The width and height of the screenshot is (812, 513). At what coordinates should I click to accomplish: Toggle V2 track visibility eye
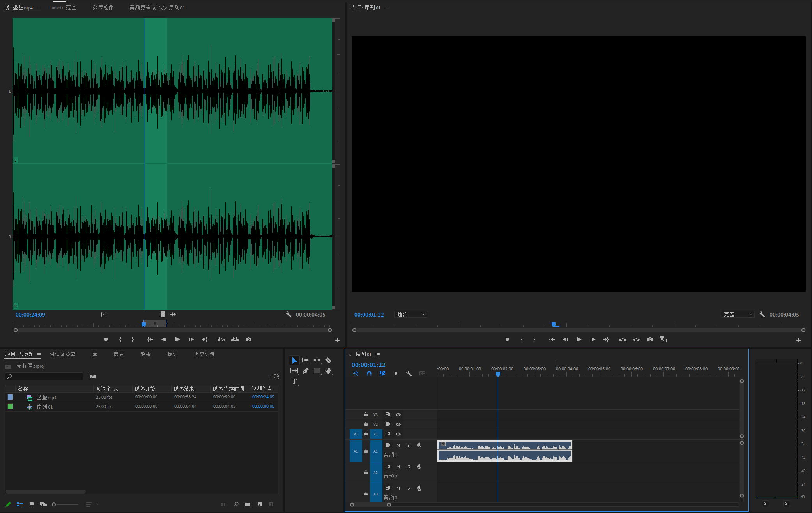coord(398,424)
